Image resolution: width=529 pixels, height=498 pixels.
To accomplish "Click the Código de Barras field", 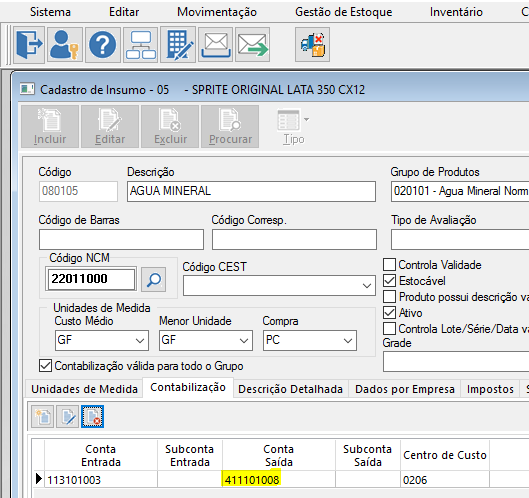I will point(121,240).
